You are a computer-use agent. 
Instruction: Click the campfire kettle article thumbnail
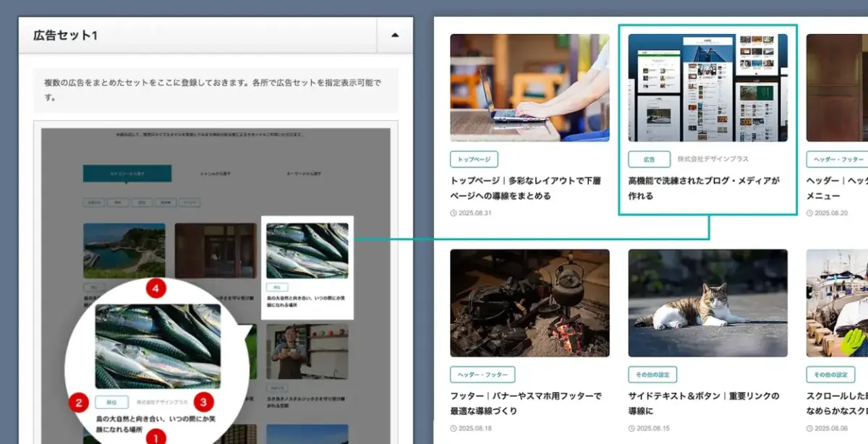pos(529,302)
